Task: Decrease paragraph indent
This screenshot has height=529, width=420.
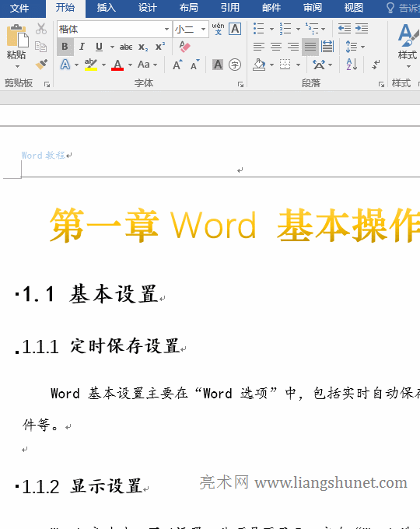Action: pyautogui.click(x=345, y=29)
